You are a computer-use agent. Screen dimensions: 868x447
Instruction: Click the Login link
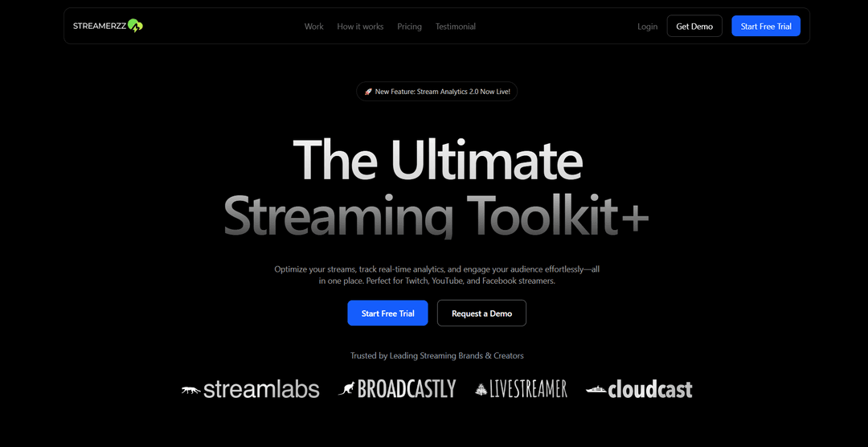pos(647,27)
